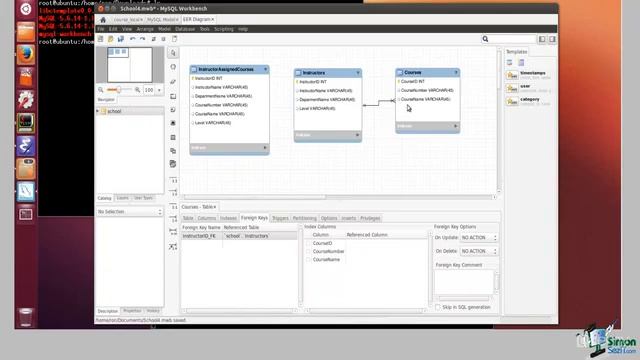The image size is (640, 360).
Task: Select the place new table tool
Action: coord(173,138)
